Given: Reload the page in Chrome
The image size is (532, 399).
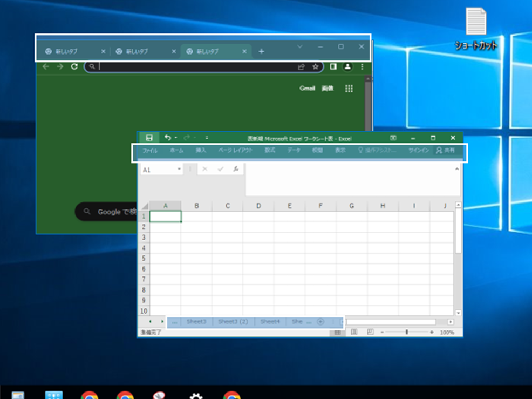Looking at the screenshot, I should point(74,66).
